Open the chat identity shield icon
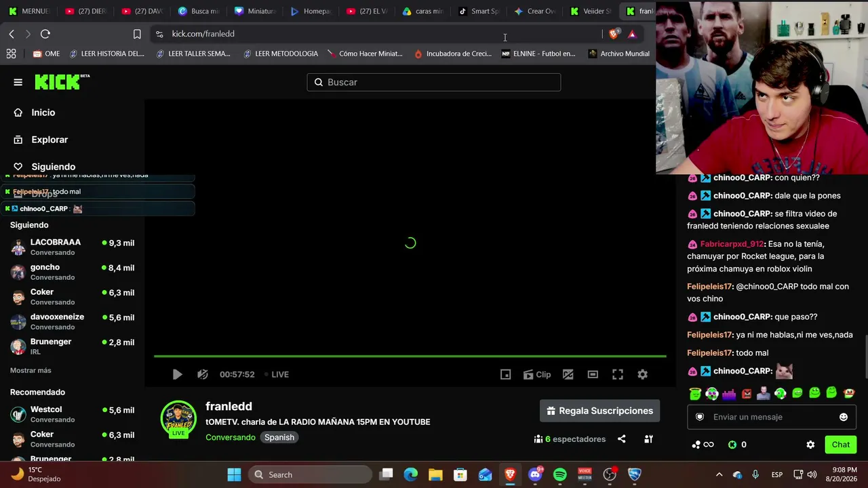The width and height of the screenshot is (868, 488). (x=700, y=417)
